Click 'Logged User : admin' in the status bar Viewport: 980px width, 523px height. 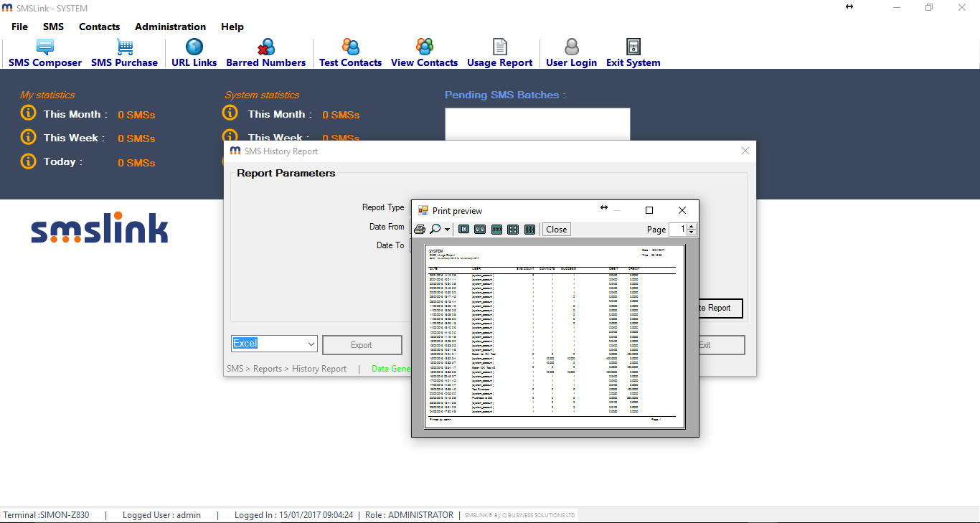coord(161,515)
